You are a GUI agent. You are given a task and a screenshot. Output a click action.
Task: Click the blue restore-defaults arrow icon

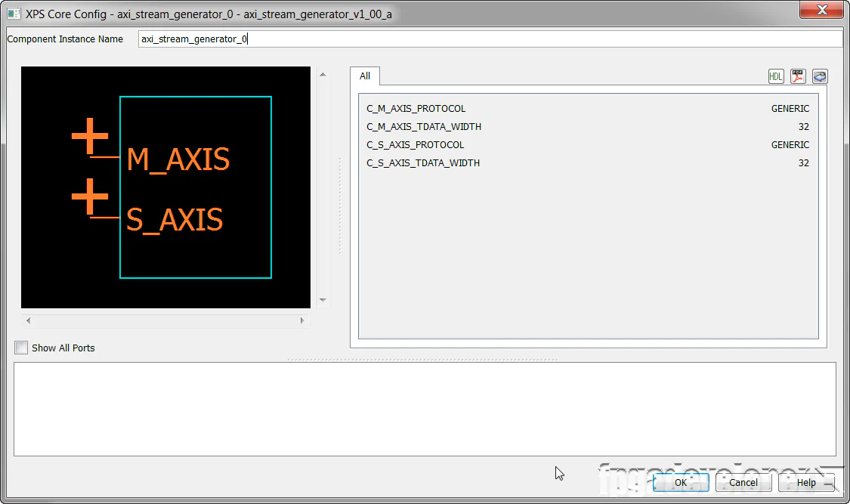pyautogui.click(x=820, y=76)
